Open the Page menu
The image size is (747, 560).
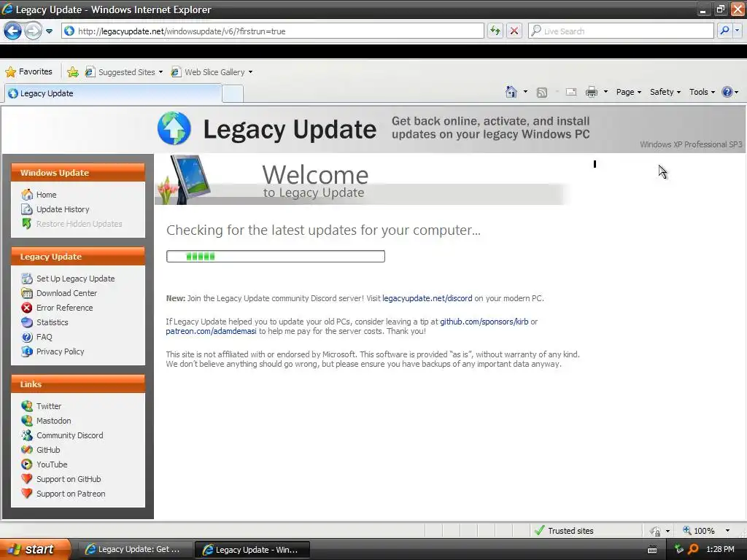(x=629, y=92)
